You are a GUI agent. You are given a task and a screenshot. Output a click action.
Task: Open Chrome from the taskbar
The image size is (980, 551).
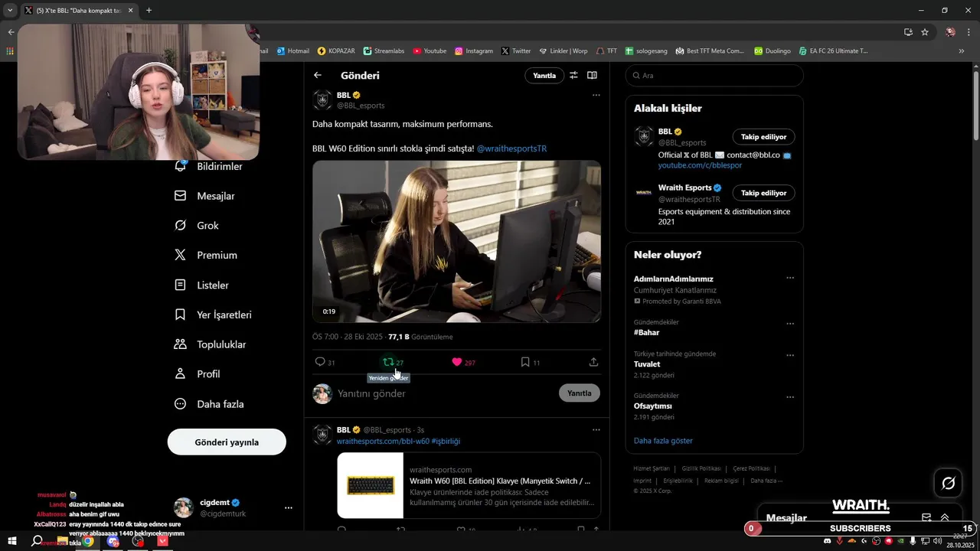pyautogui.click(x=88, y=541)
